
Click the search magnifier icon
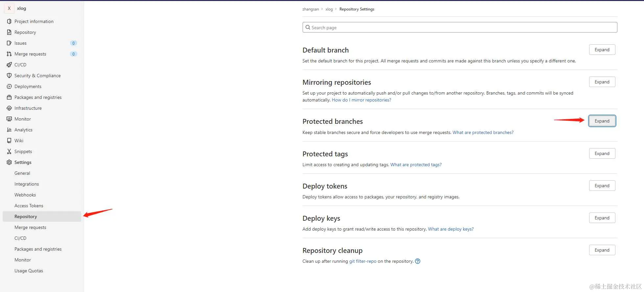click(308, 27)
